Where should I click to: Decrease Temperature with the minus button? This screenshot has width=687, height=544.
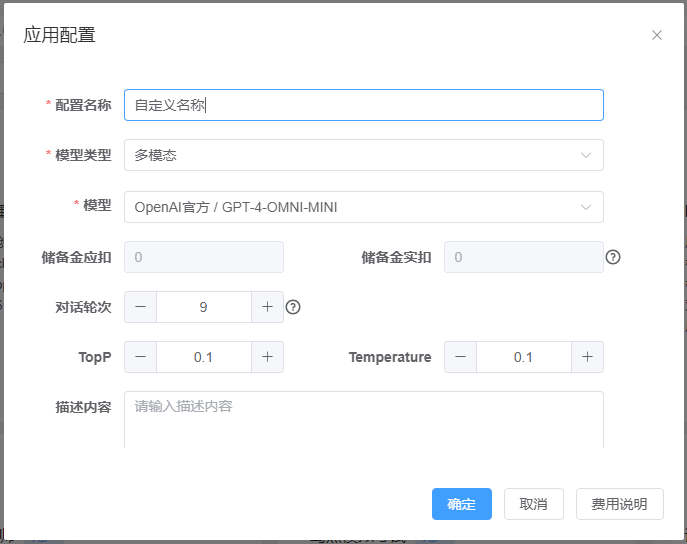(x=460, y=357)
